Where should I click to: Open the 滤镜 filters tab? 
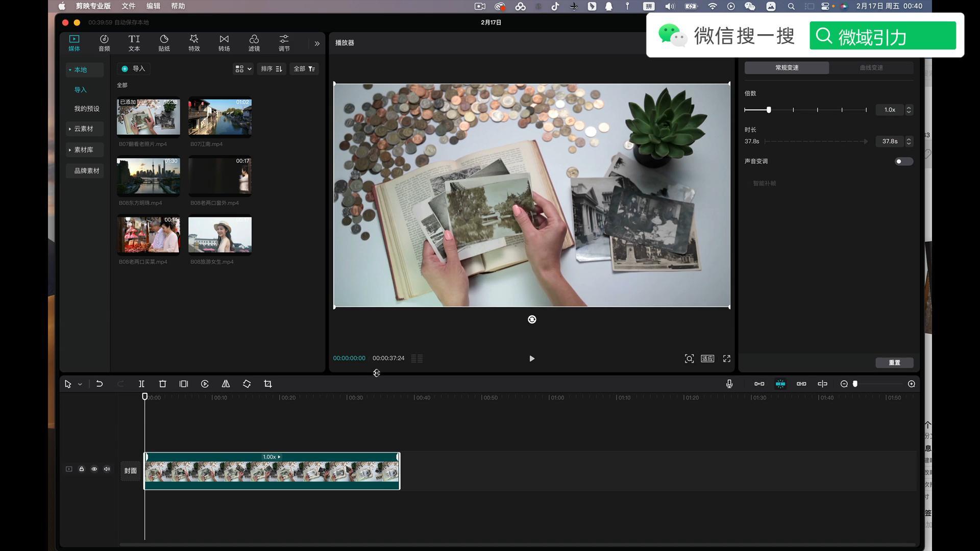pyautogui.click(x=254, y=43)
